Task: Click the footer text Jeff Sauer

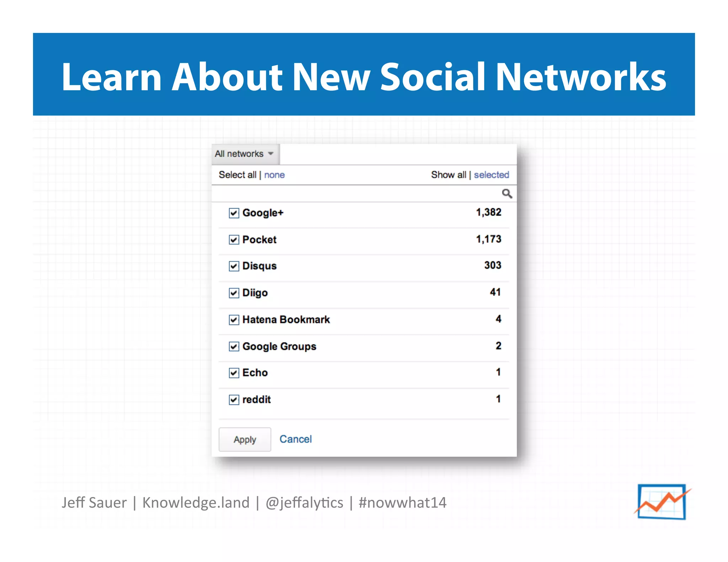Action: click(x=94, y=503)
